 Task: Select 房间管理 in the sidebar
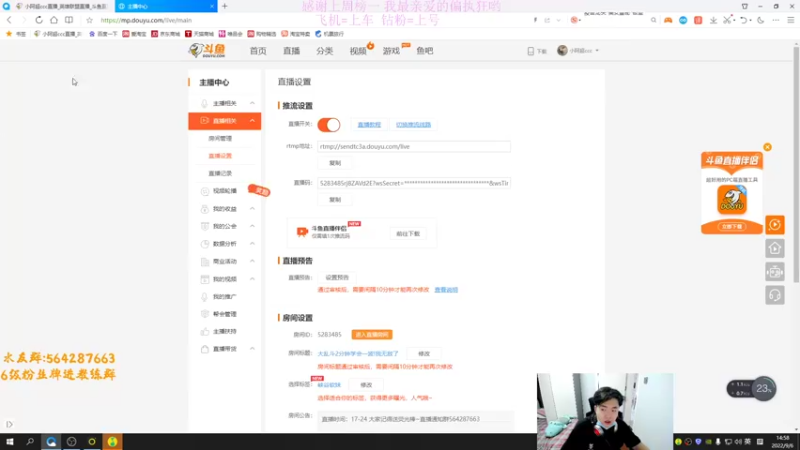point(220,138)
